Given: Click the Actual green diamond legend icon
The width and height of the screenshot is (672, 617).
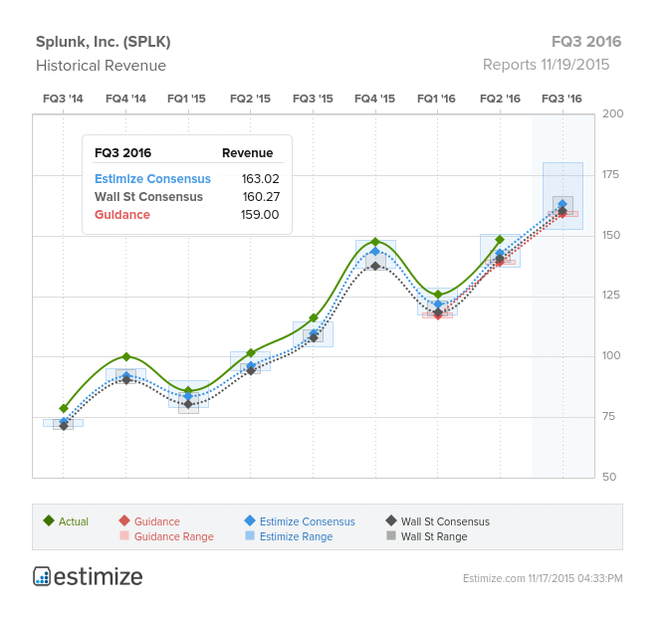Looking at the screenshot, I should 49,520.
